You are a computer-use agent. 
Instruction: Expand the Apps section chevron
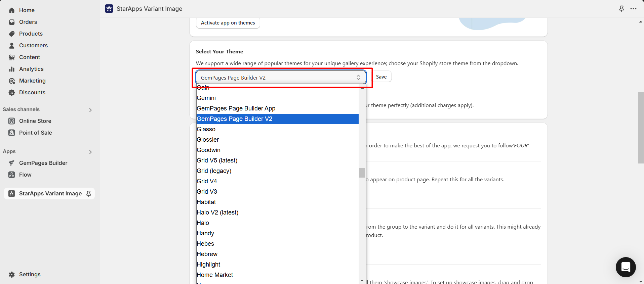pos(90,152)
